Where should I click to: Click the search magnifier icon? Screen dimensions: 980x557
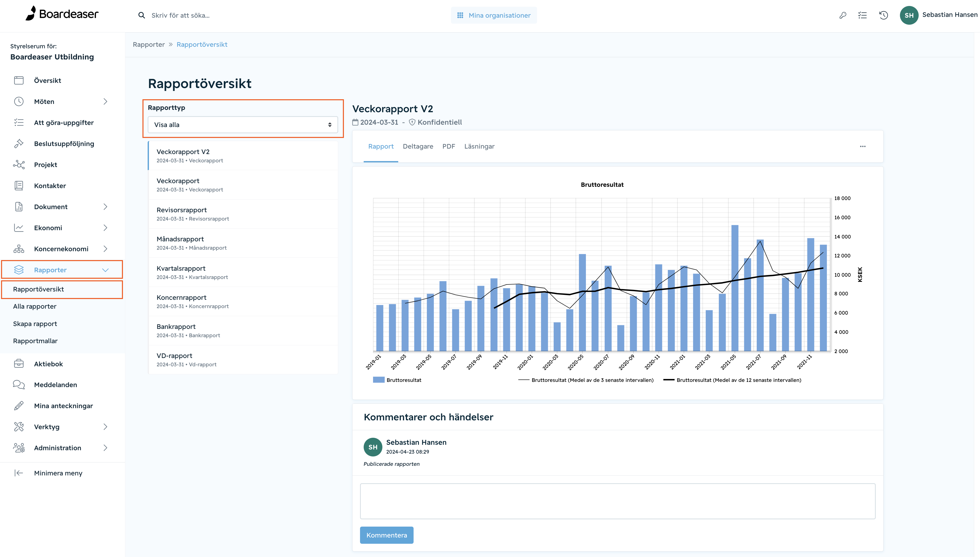142,15
